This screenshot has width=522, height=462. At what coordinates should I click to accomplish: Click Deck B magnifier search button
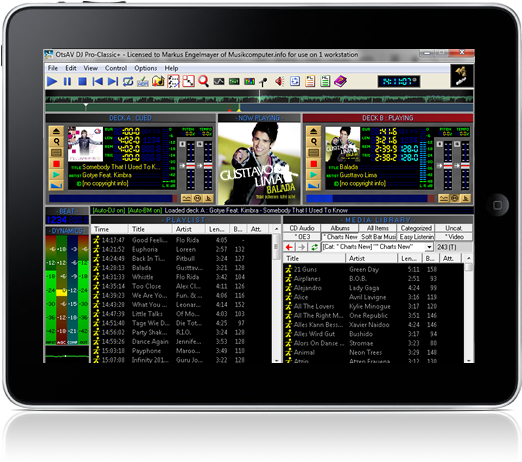tap(313, 142)
